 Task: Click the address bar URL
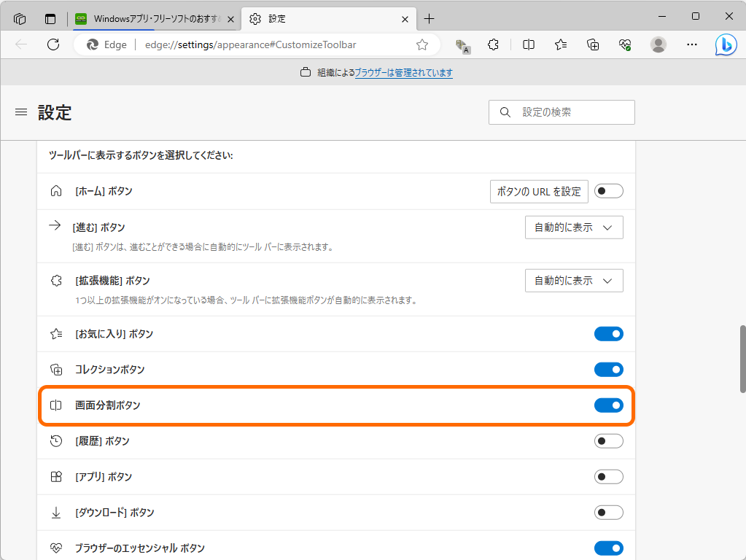250,44
